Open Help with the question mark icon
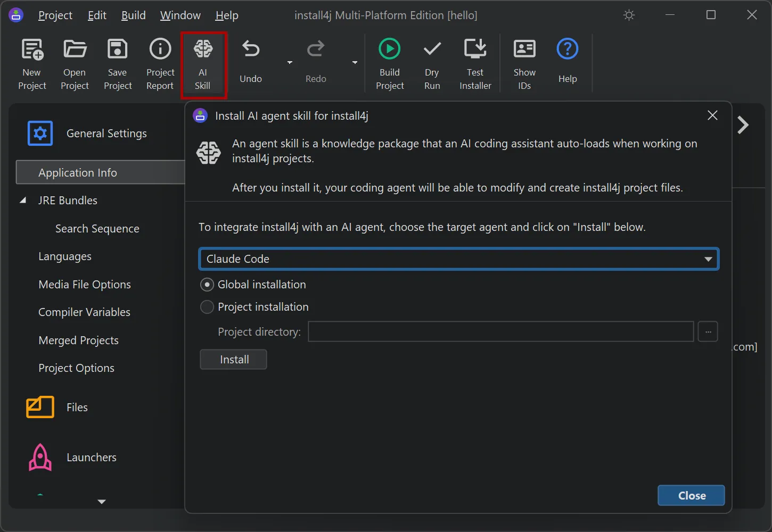 point(568,49)
